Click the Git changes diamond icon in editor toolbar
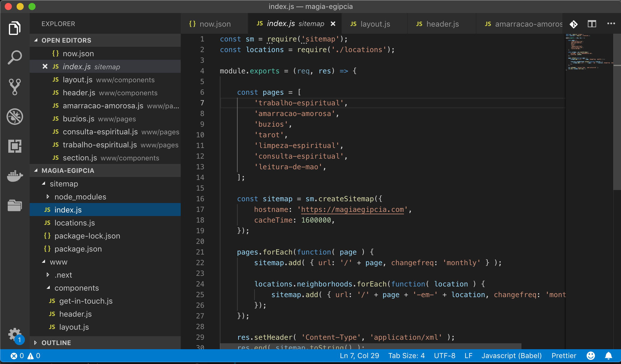The image size is (621, 364). tap(574, 24)
